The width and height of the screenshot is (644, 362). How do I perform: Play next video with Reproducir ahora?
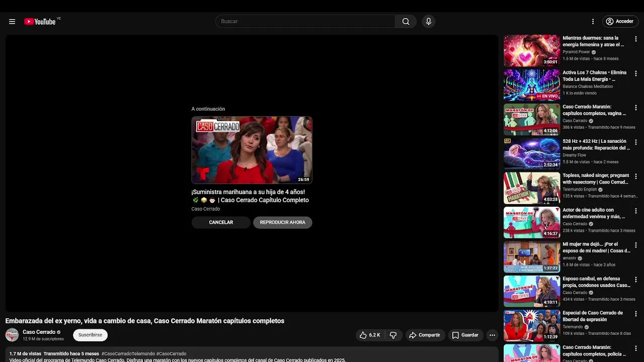[283, 222]
